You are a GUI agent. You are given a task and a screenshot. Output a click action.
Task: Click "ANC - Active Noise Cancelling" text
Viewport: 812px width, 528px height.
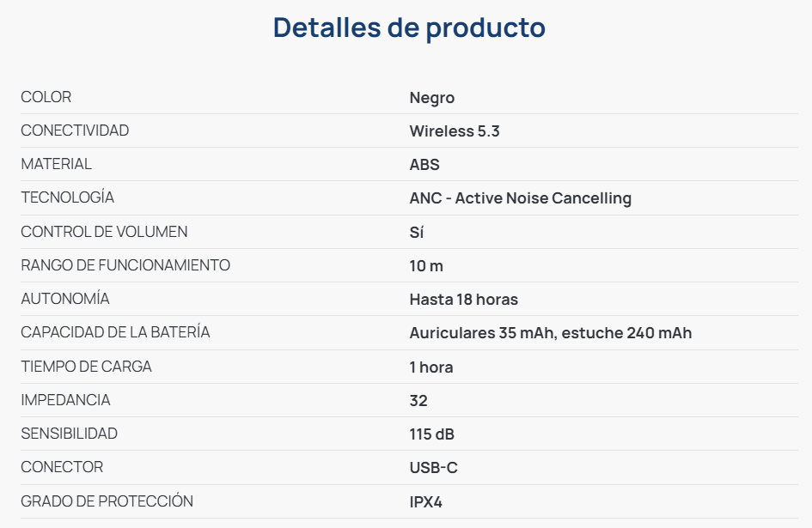click(x=521, y=198)
